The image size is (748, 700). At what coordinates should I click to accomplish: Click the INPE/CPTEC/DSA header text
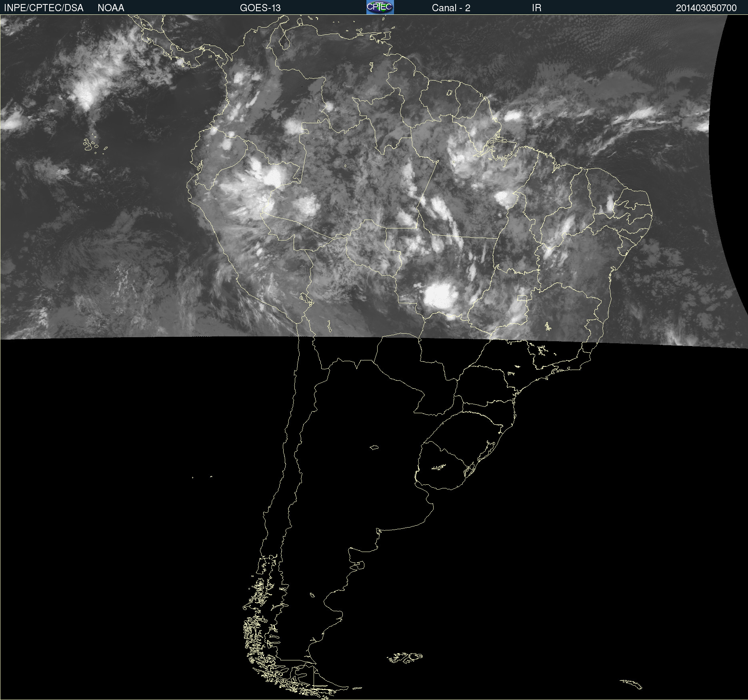coord(44,8)
